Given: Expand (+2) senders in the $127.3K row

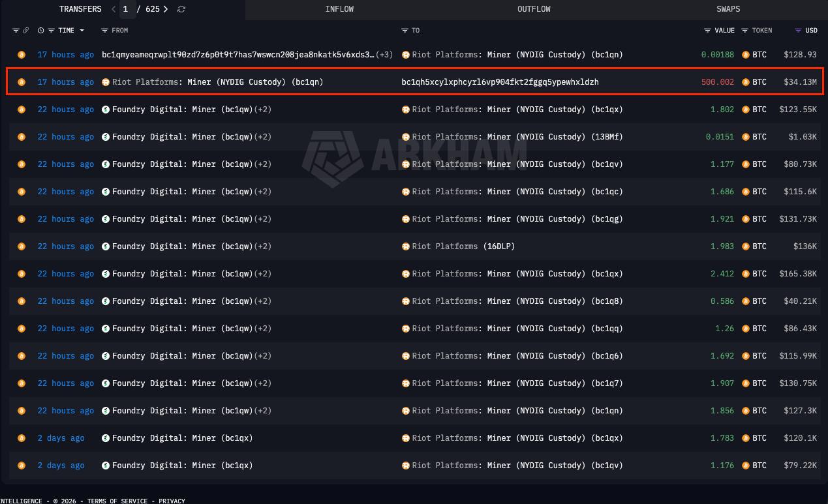Looking at the screenshot, I should [263, 411].
